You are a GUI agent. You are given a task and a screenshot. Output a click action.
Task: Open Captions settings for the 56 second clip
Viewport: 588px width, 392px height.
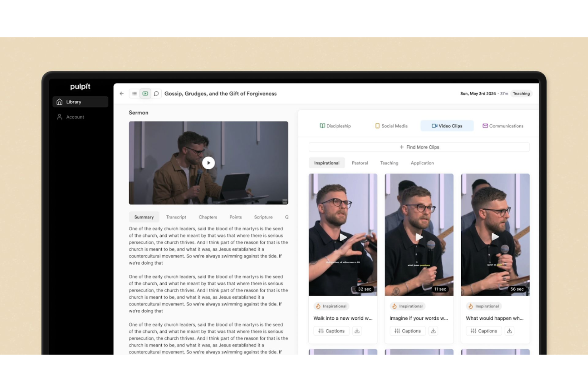[x=484, y=330]
